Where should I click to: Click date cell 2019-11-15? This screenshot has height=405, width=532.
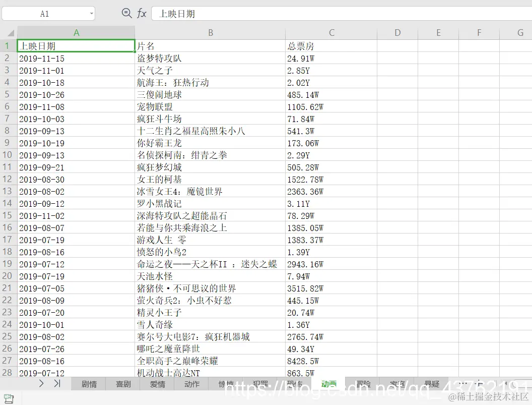(76, 58)
